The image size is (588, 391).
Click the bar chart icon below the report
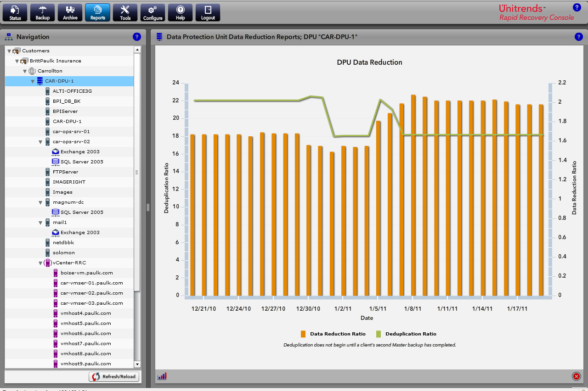click(162, 376)
